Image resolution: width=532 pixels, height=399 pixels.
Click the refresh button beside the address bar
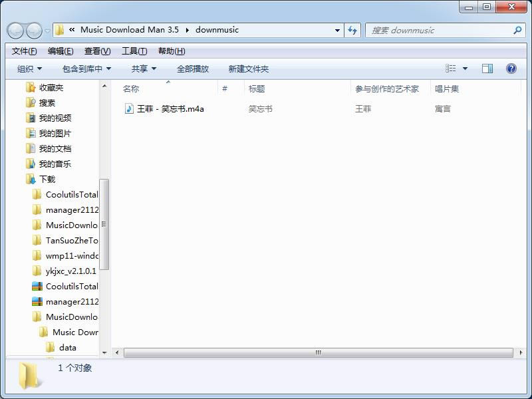(x=352, y=30)
